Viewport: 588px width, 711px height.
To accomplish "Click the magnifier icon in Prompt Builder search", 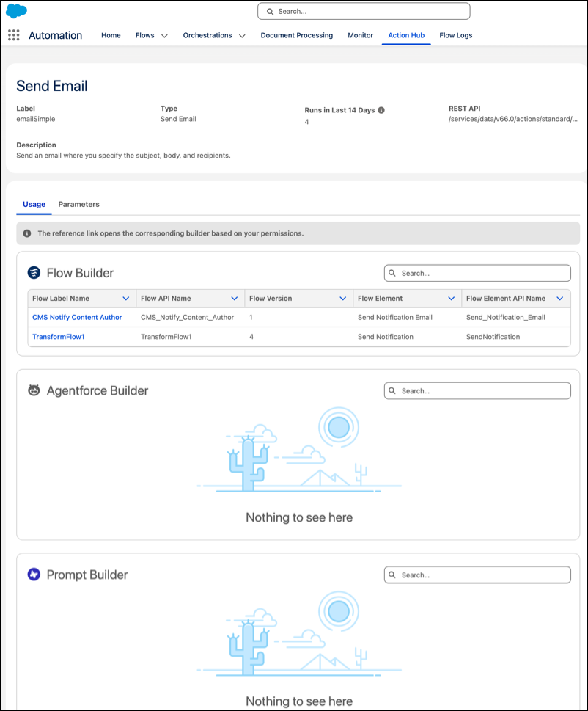I will coord(392,575).
